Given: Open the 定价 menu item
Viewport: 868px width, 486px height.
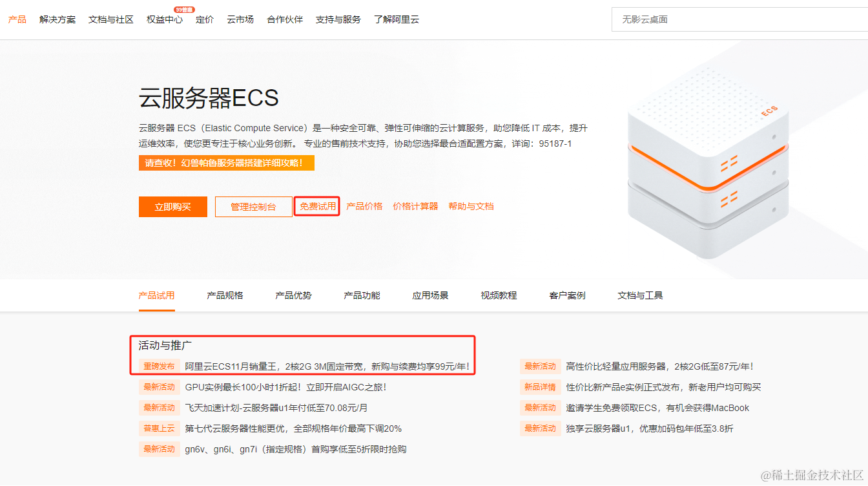Looking at the screenshot, I should click(205, 19).
